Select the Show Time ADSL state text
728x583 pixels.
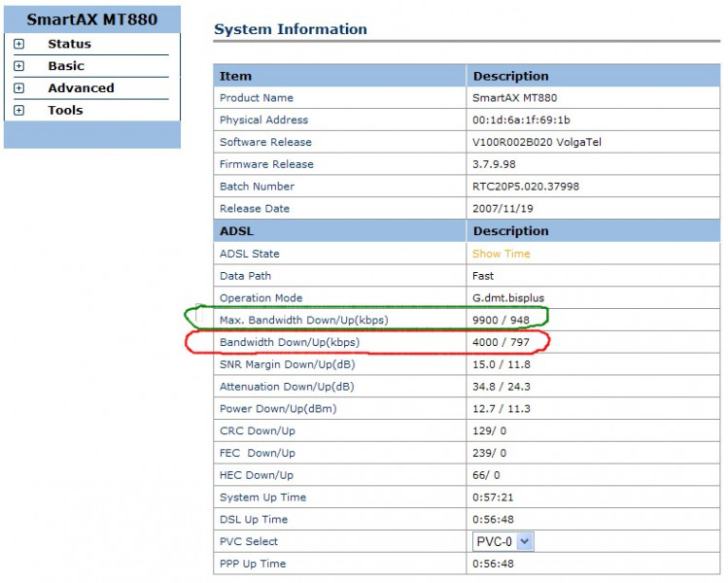tap(501, 254)
